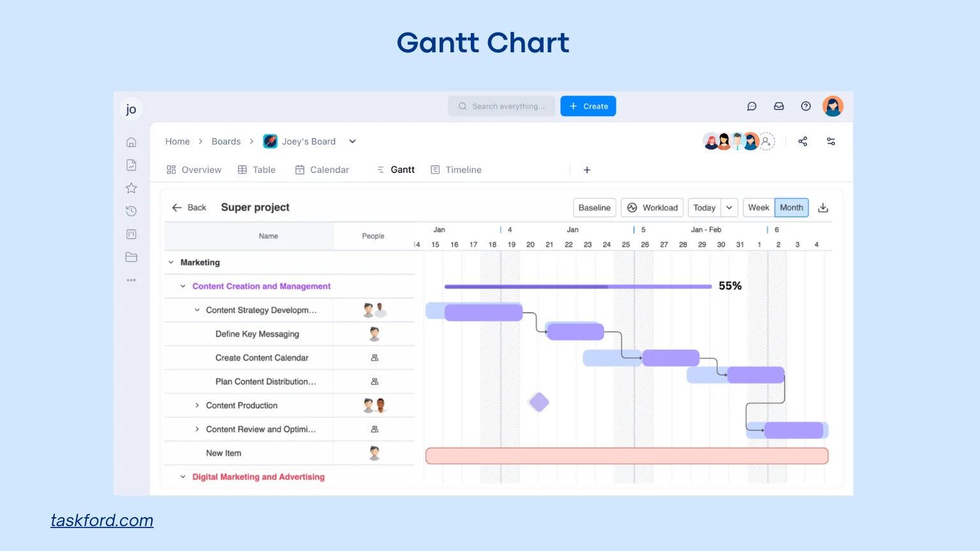Click the share board icon
This screenshot has width=980, height=551.
coord(803,141)
